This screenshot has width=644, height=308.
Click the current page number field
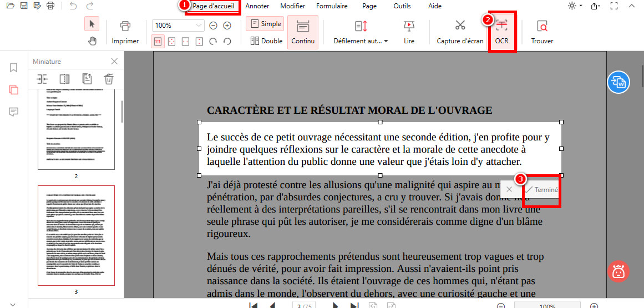coord(303,306)
